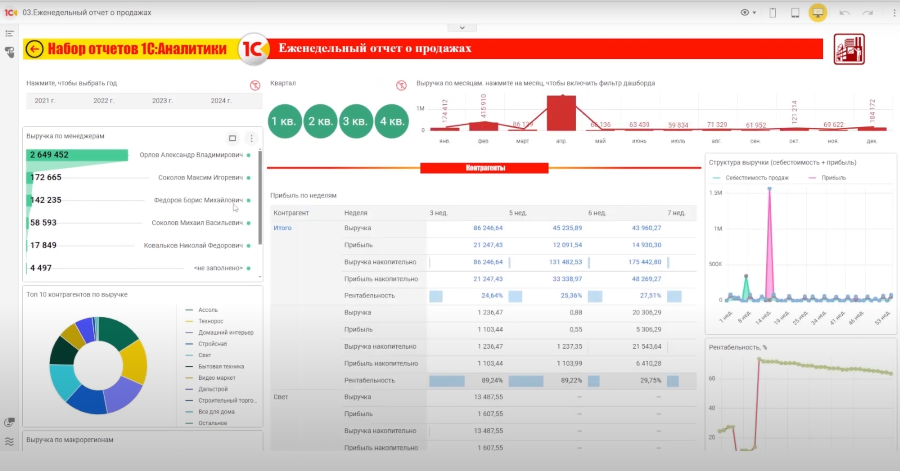Viewport: 900px width, 471px height.
Task: Click the redo arrow in top toolbar
Action: [x=867, y=13]
